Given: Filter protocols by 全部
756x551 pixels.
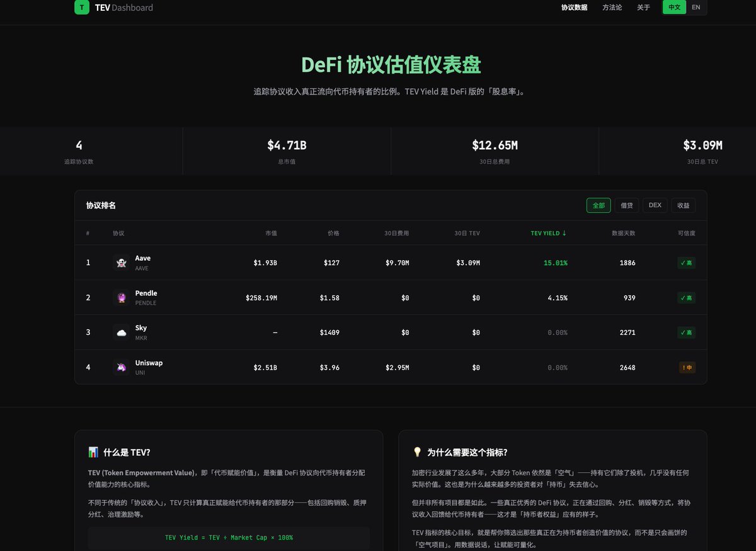Looking at the screenshot, I should [598, 205].
